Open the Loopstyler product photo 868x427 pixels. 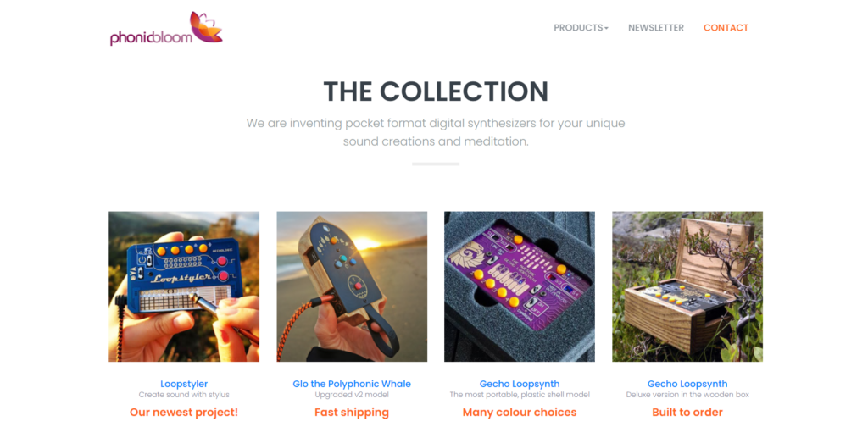[x=184, y=286]
